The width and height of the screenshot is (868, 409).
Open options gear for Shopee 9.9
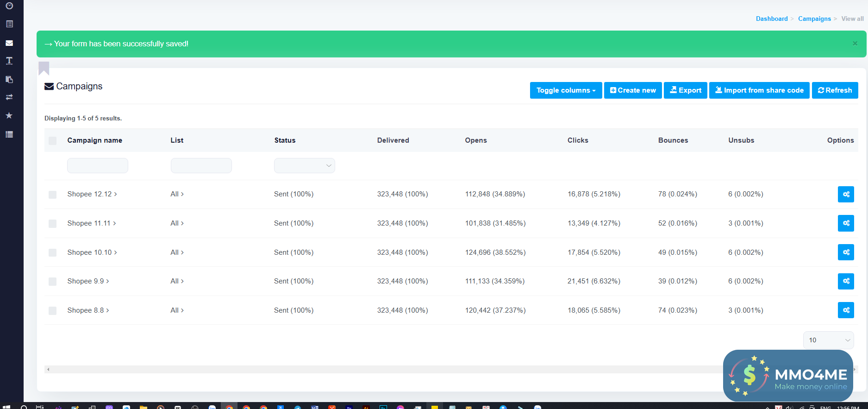845,281
